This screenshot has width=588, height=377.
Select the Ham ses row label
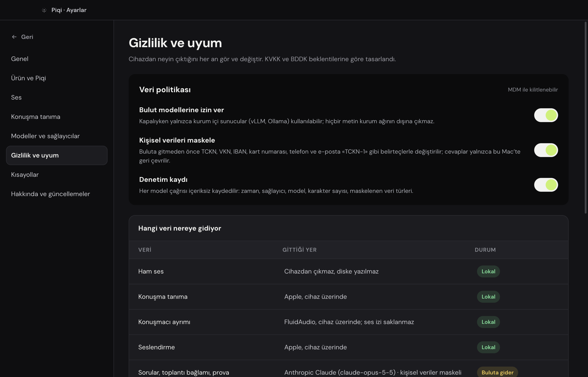[x=151, y=271]
